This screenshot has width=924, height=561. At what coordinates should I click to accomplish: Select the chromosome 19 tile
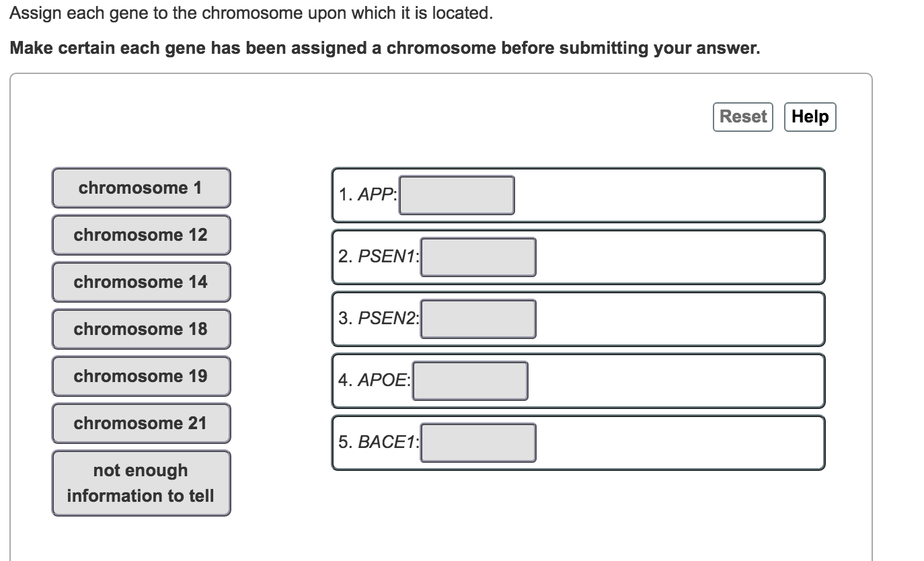coord(141,376)
